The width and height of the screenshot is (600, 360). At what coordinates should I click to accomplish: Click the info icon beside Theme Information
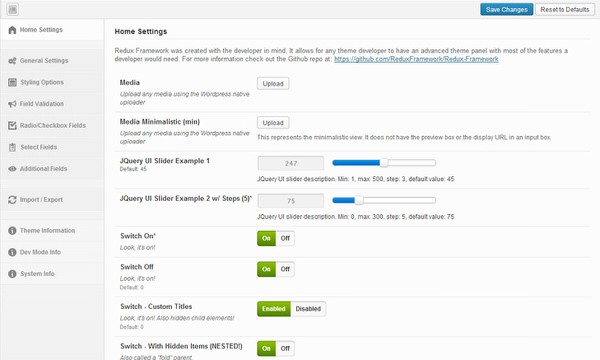click(12, 230)
